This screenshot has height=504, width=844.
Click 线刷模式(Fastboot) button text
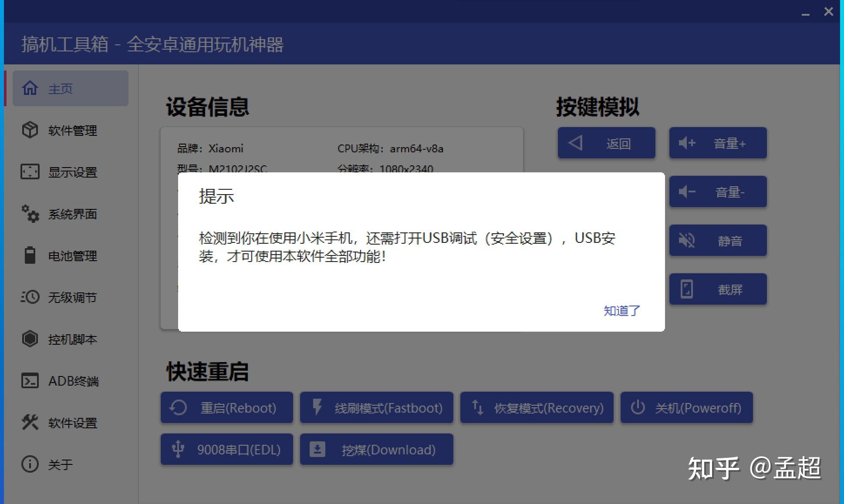[x=388, y=408]
